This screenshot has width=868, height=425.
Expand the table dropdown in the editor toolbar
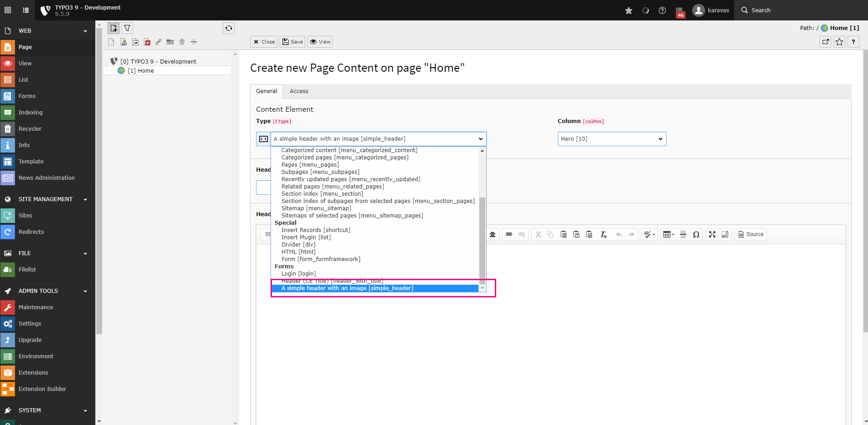pos(669,234)
